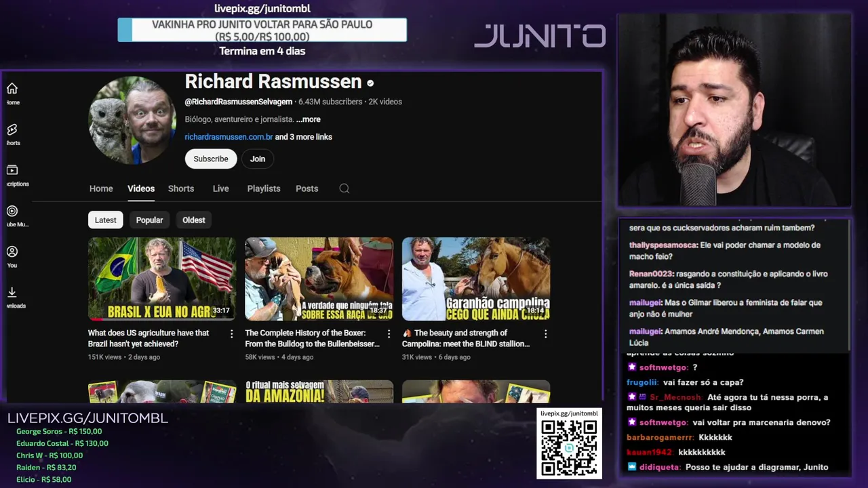Open the Live tab

(x=221, y=188)
